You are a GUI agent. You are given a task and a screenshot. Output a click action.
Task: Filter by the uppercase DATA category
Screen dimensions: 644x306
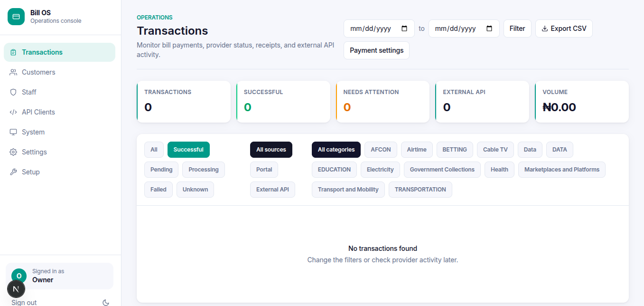click(560, 150)
